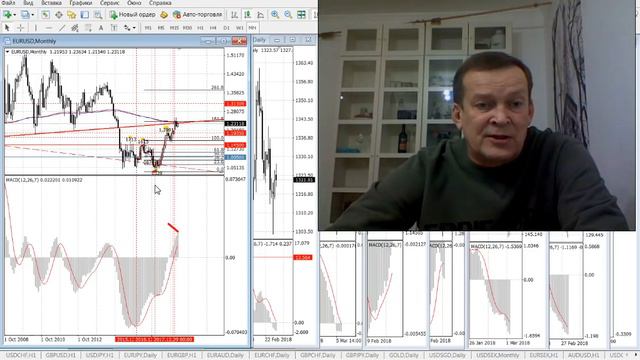
Task: Switch to the GOLD,Daily chart tab
Action: (403, 355)
